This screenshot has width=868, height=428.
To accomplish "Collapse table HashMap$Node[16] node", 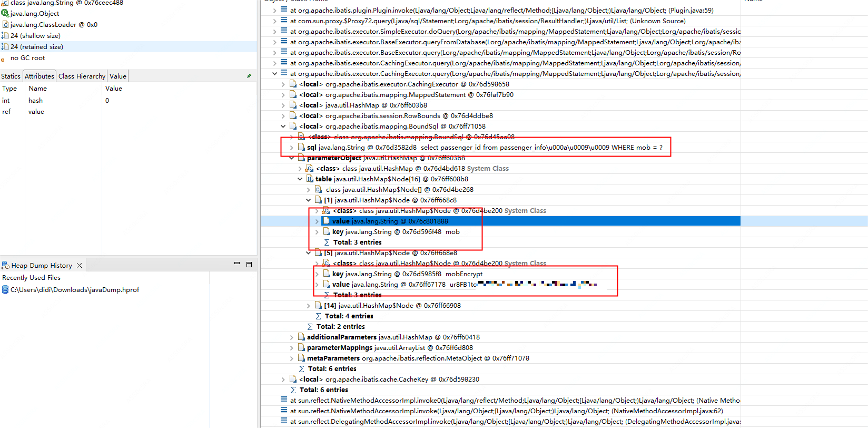I will 300,179.
